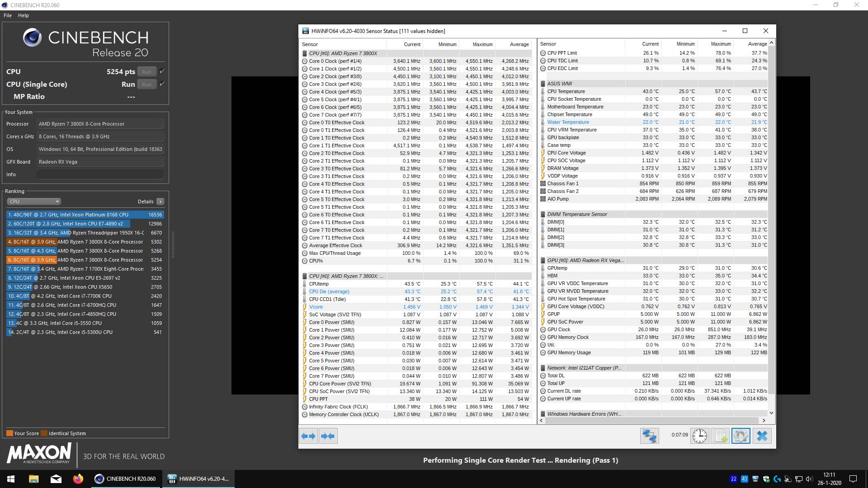
Task: Toggle the CPU (Single Core) checkbox
Action: click(x=162, y=84)
